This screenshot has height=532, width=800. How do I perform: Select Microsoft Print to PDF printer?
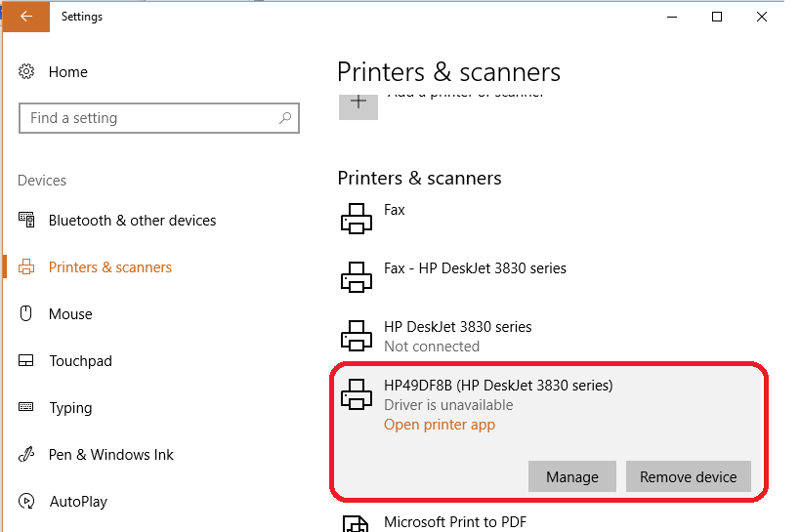pyautogui.click(x=455, y=522)
